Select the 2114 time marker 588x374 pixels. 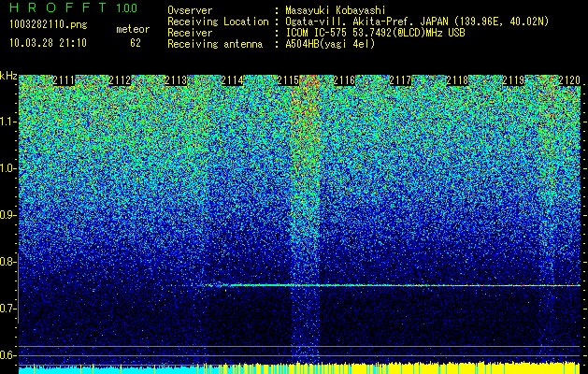pyautogui.click(x=232, y=80)
